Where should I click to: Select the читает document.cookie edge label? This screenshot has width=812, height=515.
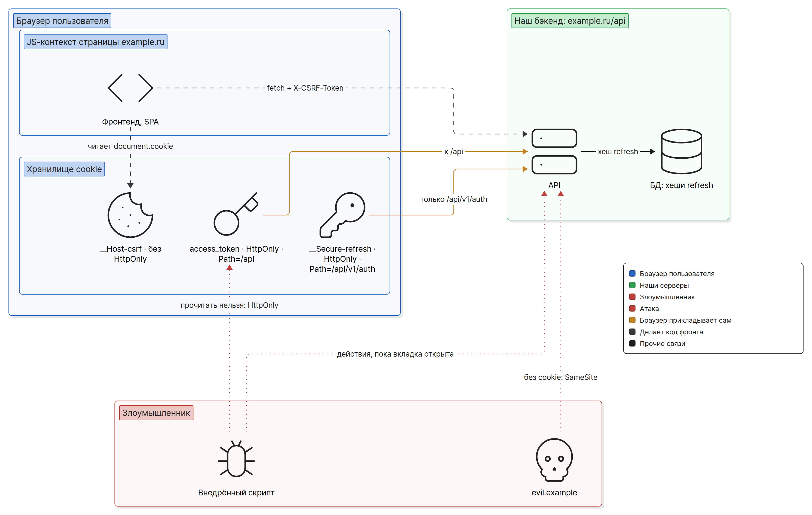pos(130,146)
